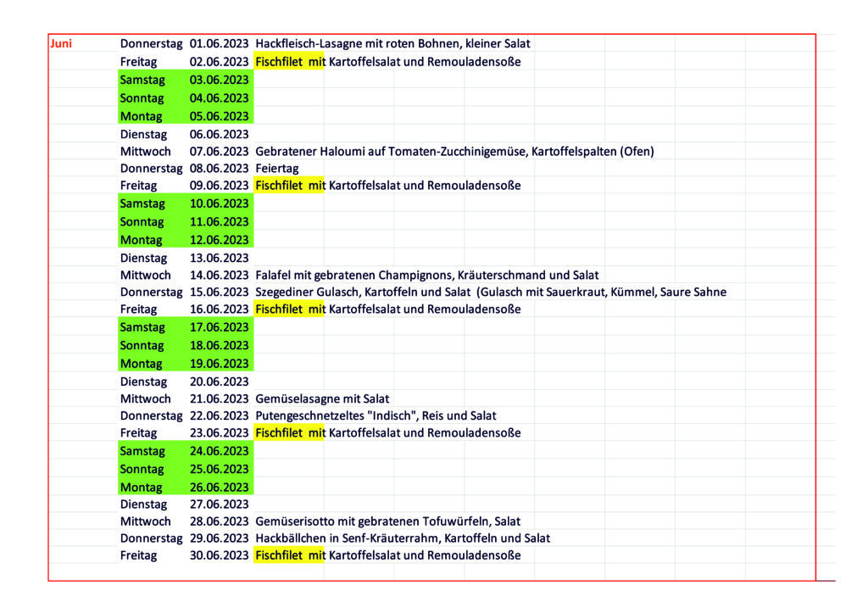The height and width of the screenshot is (613, 868).
Task: Click the Fischfilet entry for 30.06.2023
Action: [x=387, y=555]
